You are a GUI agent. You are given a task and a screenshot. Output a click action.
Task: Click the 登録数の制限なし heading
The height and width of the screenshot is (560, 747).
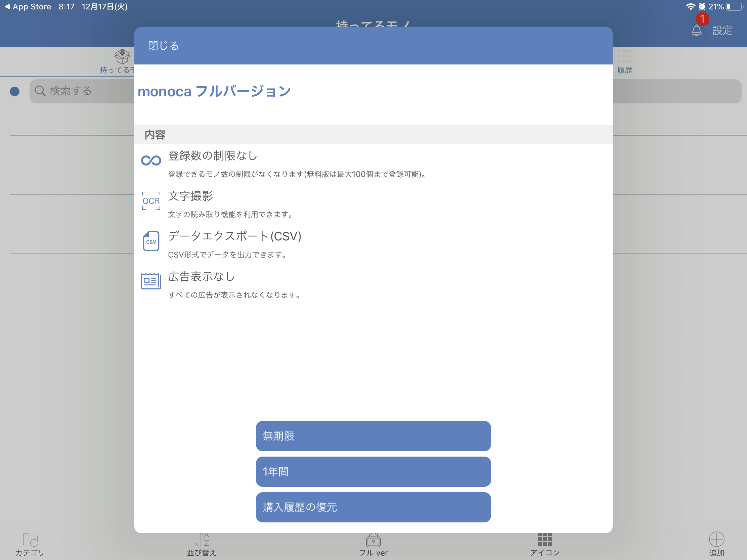click(x=213, y=156)
